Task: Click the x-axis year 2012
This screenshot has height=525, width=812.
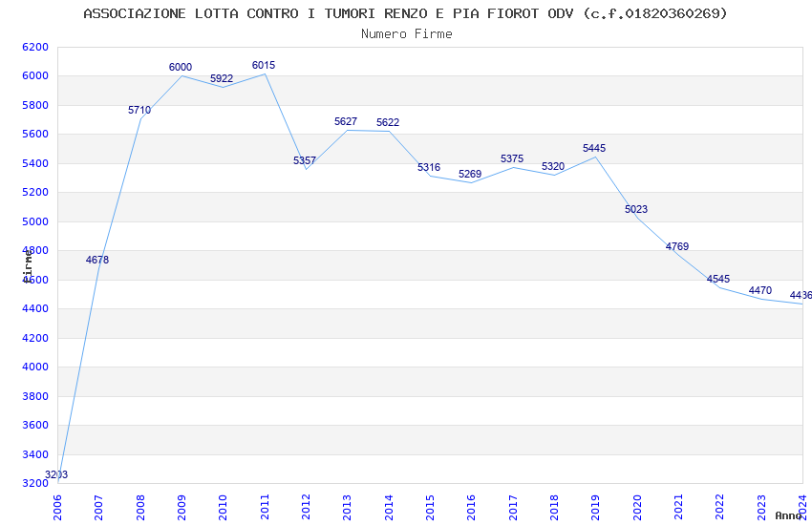Action: coord(306,508)
